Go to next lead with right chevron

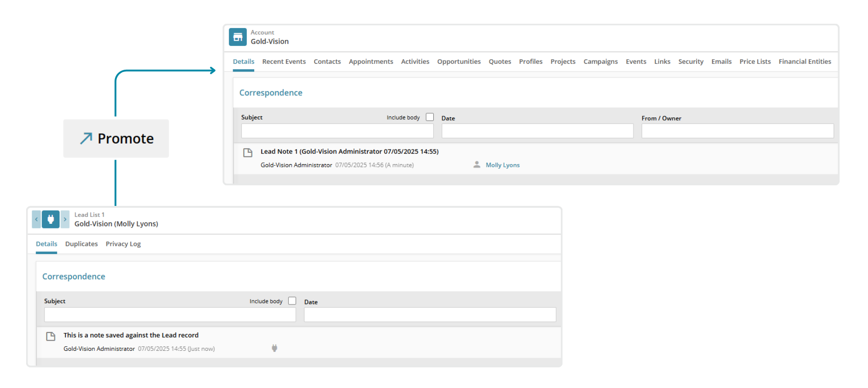tap(65, 219)
